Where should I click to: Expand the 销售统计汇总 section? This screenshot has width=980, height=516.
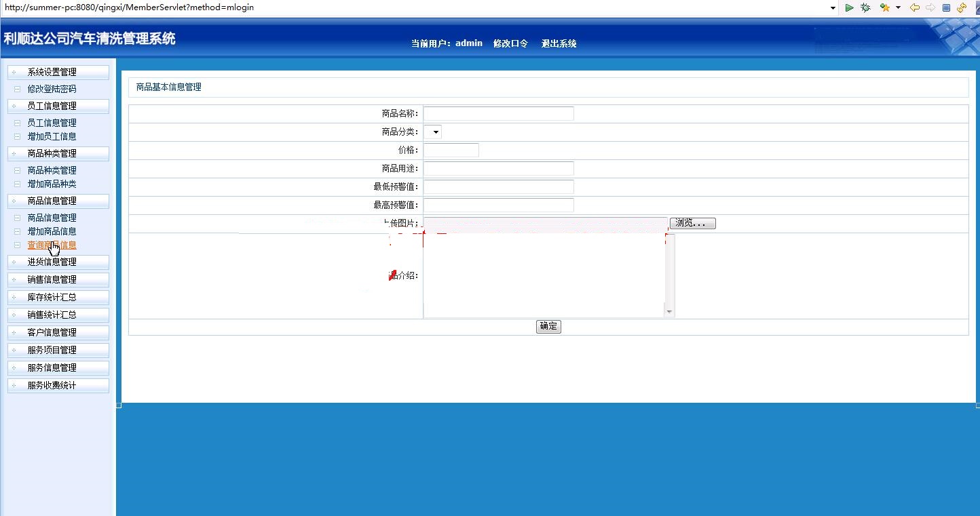(58, 315)
